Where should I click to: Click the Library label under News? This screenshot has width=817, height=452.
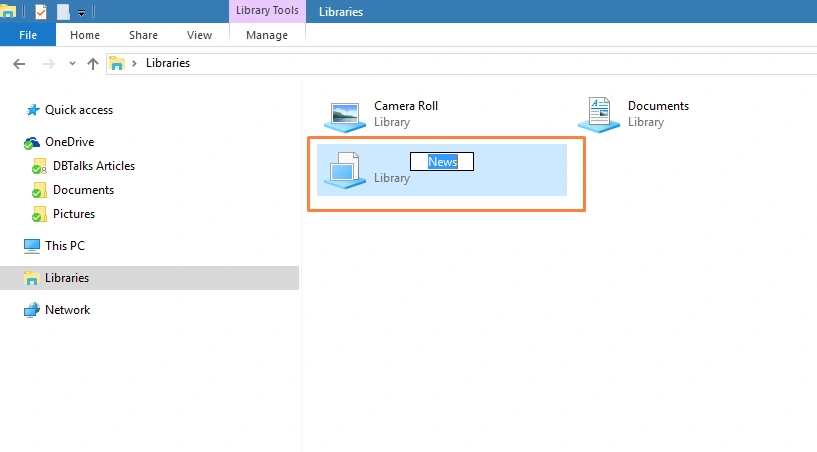(x=392, y=178)
